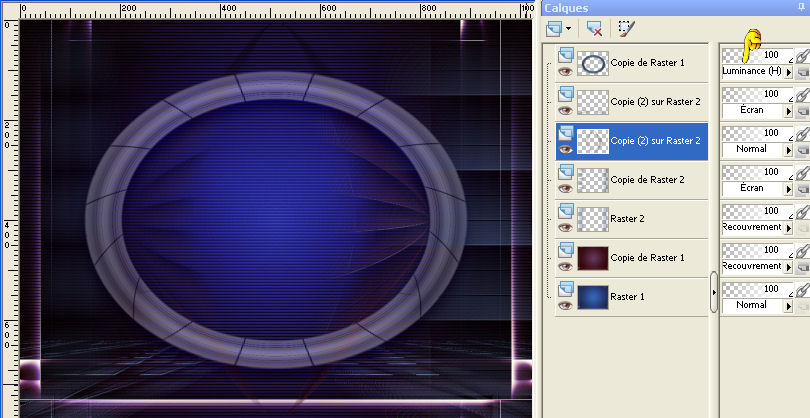
Task: Hide the dark-red Copie de Raster 1 layer
Action: [x=566, y=266]
